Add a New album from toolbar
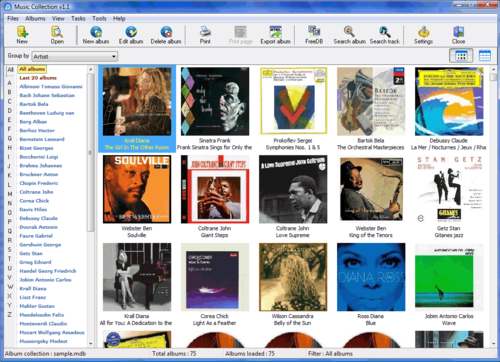500x362 pixels. [x=96, y=35]
